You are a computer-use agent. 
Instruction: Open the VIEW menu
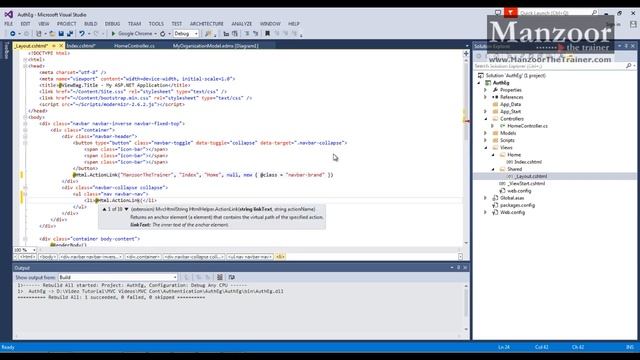pos(44,24)
